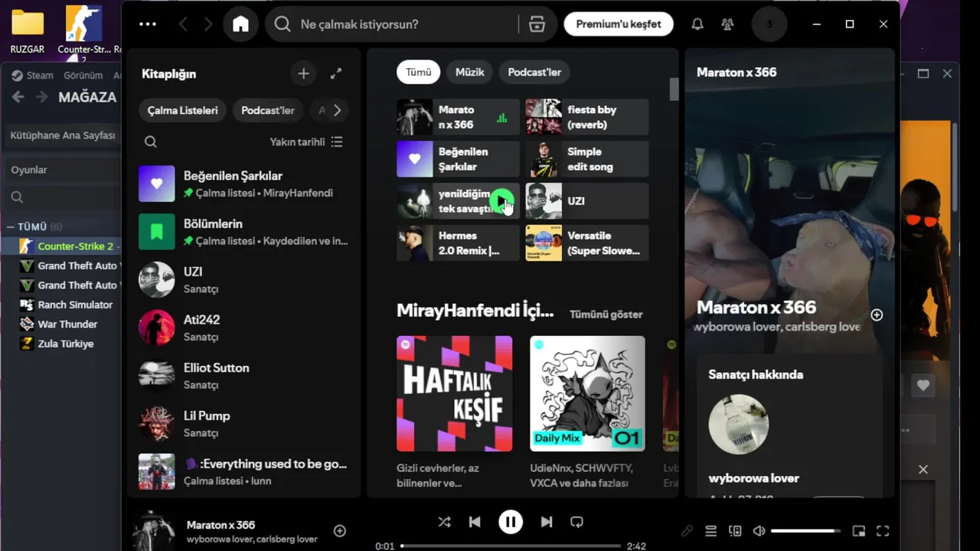Enter full screen mode
The image size is (980, 551).
point(883,531)
